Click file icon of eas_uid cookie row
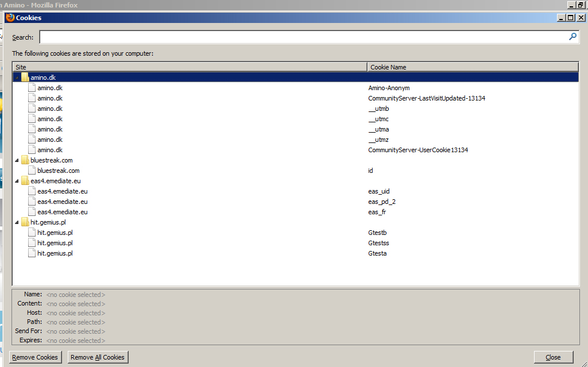588x367 pixels. click(x=32, y=191)
